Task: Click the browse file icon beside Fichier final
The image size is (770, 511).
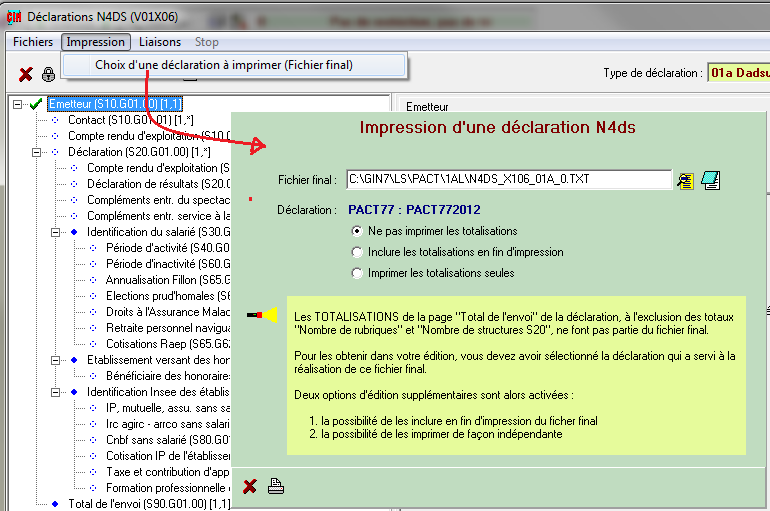Action: pos(686,181)
